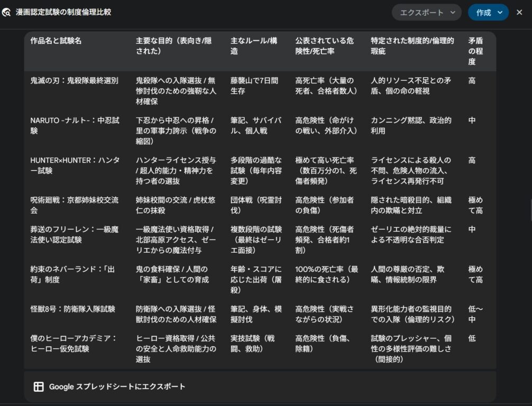532x406 pixels.
Task: Select the cell 呪術廻戦：京都姉妹校交流会
Action: [x=75, y=205]
